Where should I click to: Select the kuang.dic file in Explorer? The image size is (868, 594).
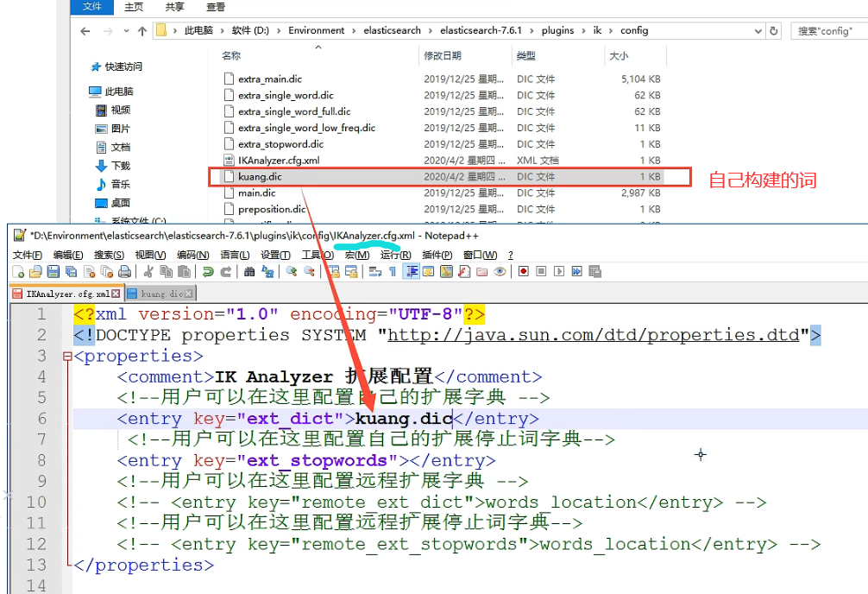(x=260, y=177)
